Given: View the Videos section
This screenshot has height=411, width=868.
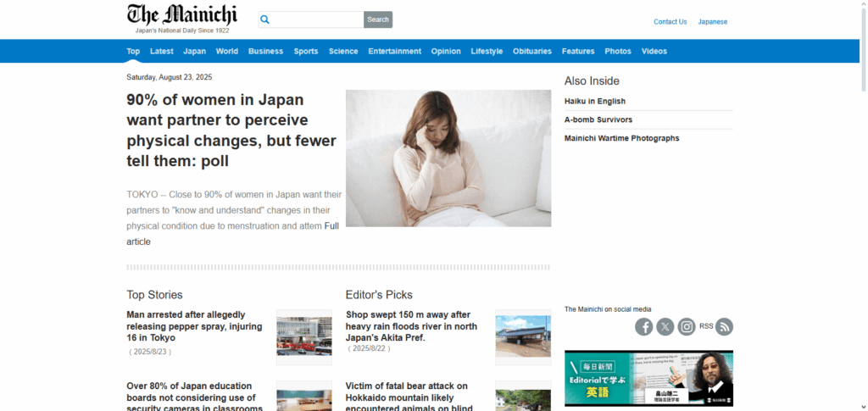Looking at the screenshot, I should 654,51.
